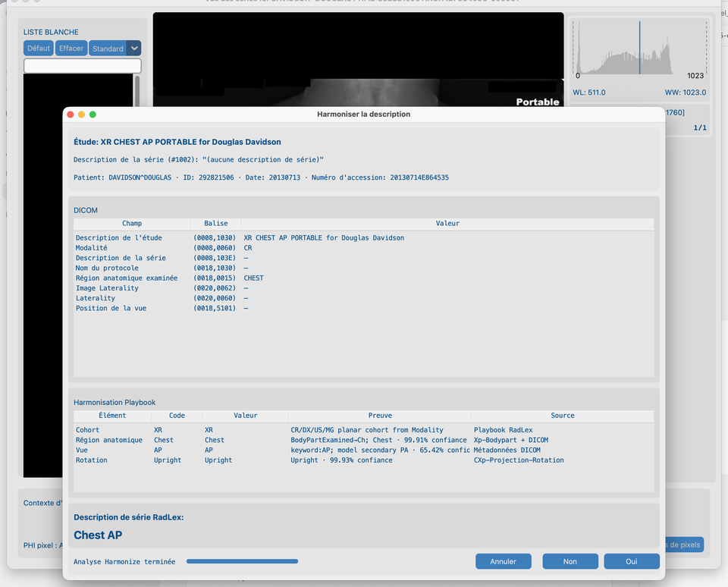The height and width of the screenshot is (587, 728).
Task: Select the Description de la série row
Action: pos(363,258)
